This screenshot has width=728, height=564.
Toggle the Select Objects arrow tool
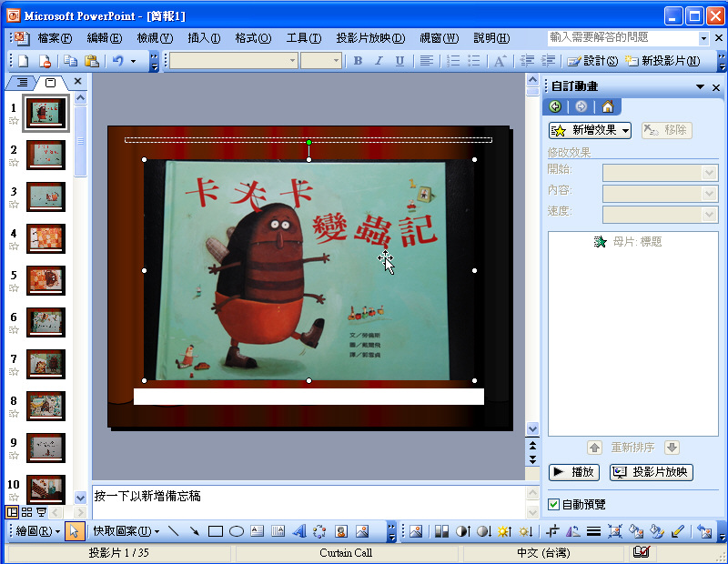click(x=75, y=530)
